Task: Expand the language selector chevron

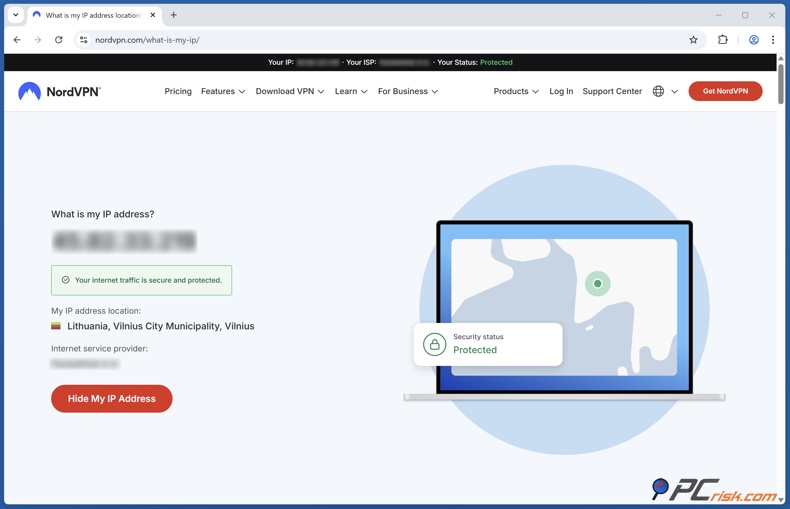Action: 675,91
